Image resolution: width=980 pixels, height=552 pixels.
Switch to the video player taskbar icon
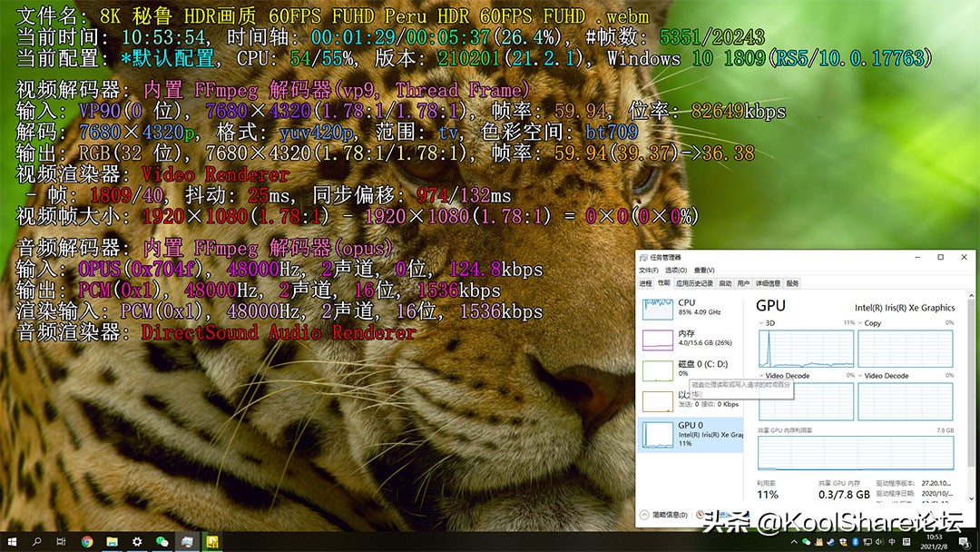click(213, 541)
